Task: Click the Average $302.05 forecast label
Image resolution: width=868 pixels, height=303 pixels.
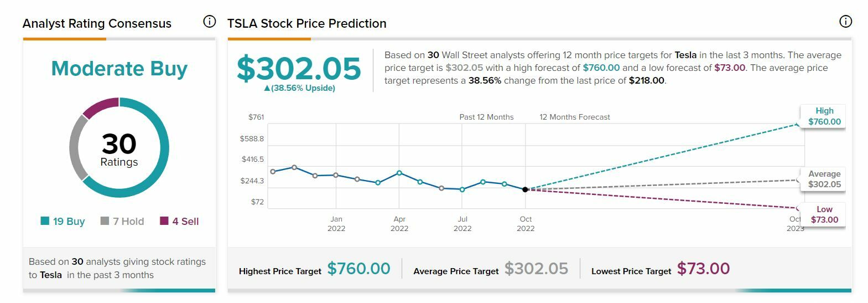Action: [x=824, y=179]
